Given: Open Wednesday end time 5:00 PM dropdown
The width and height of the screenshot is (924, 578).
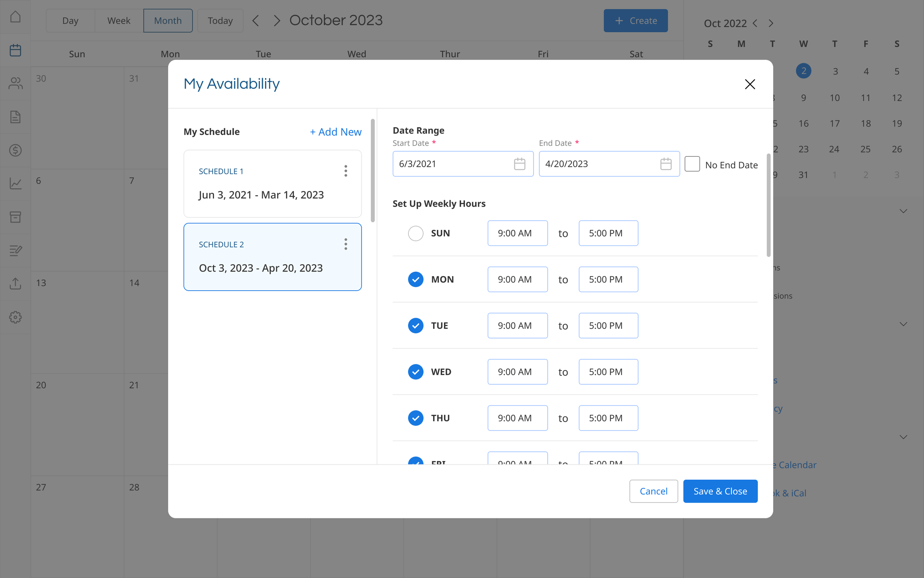Looking at the screenshot, I should pos(608,372).
